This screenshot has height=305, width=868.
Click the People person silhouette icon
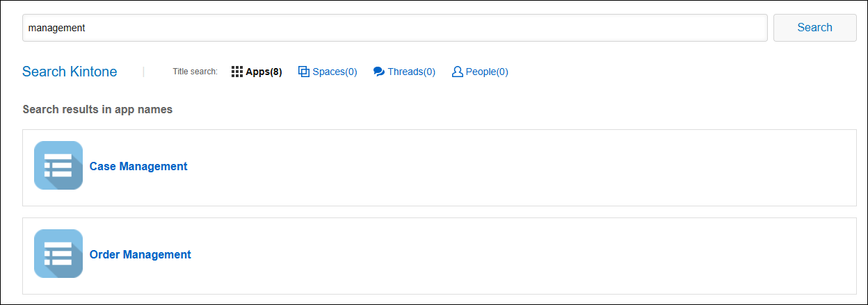click(x=457, y=72)
